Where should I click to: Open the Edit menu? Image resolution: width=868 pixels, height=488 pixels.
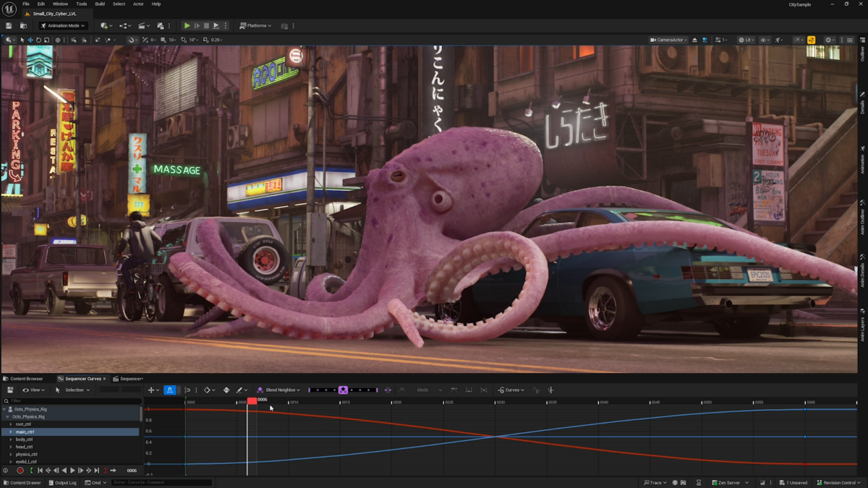coord(41,4)
